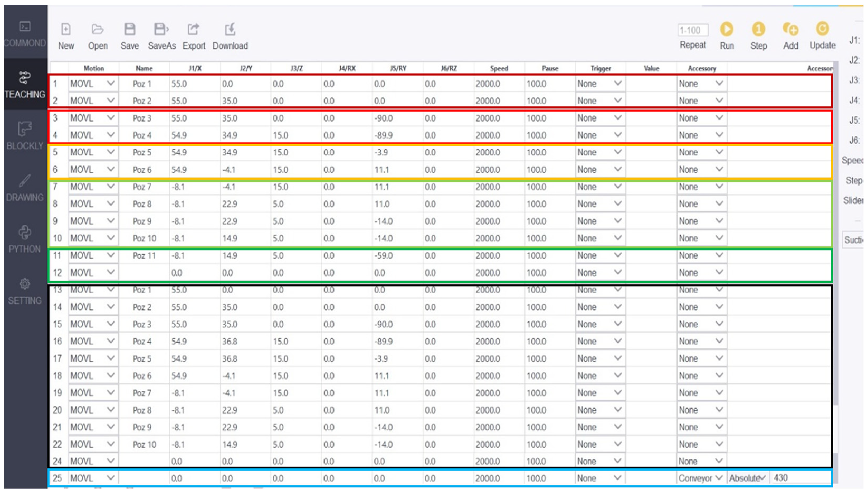Click the Update icon

point(822,29)
